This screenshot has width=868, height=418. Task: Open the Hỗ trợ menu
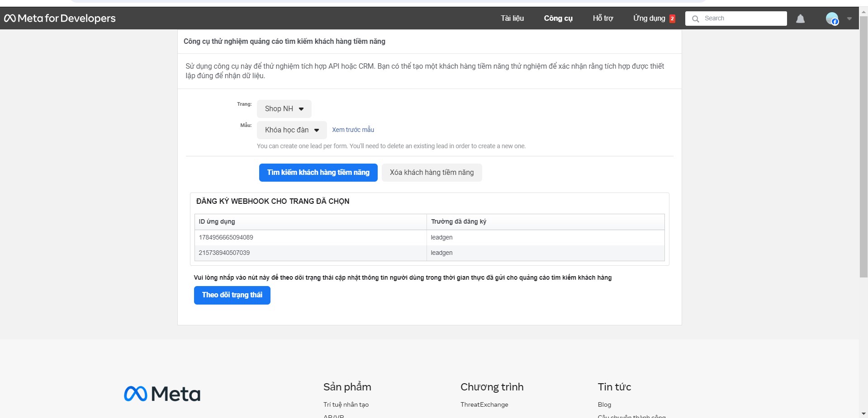click(603, 18)
